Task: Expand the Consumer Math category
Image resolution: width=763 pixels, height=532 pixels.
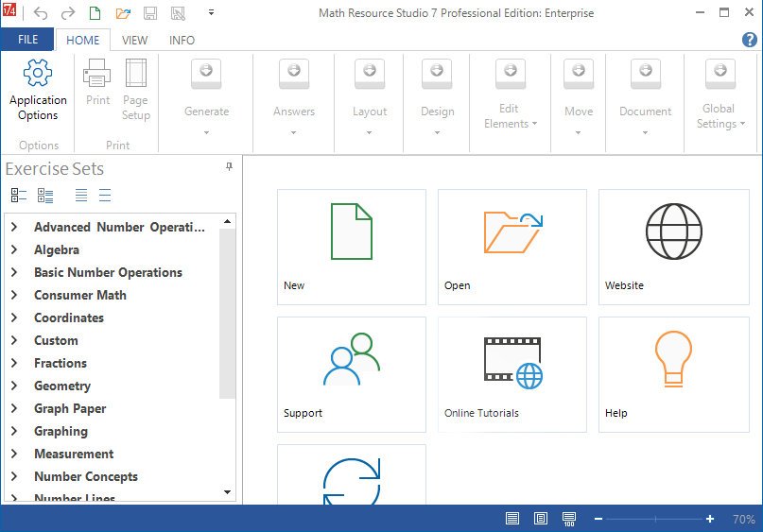Action: tap(14, 295)
